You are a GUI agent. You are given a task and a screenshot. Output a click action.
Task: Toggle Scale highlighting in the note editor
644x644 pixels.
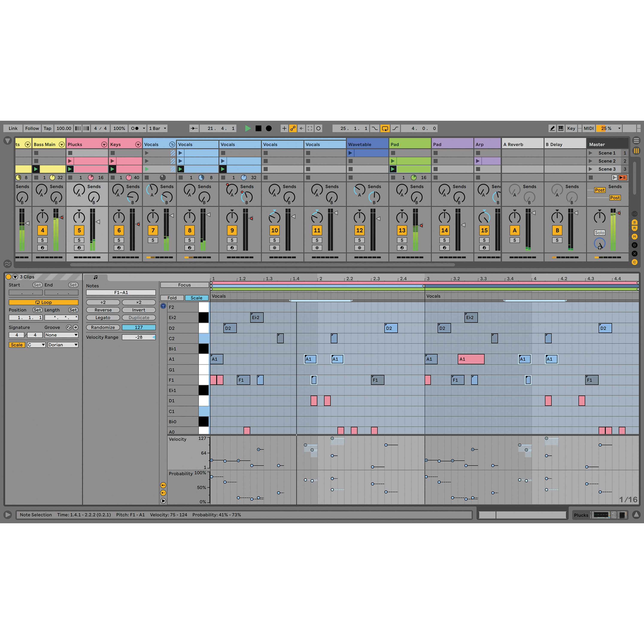[197, 298]
